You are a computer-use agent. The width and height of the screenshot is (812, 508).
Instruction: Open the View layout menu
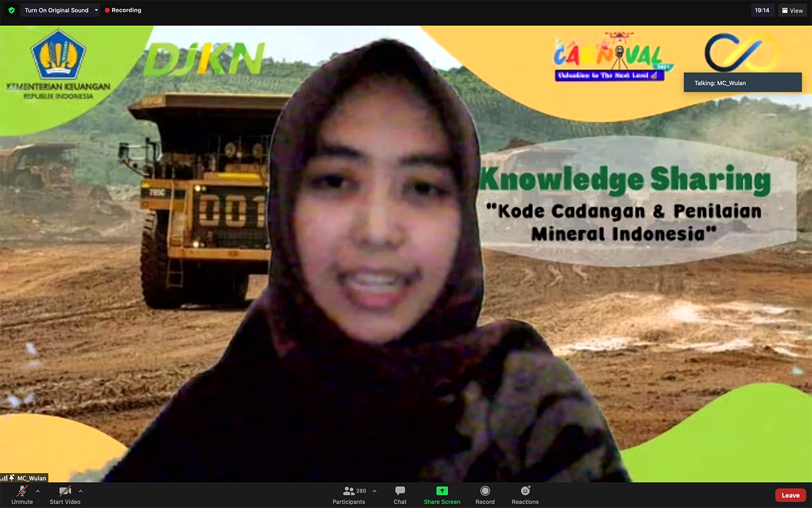792,10
